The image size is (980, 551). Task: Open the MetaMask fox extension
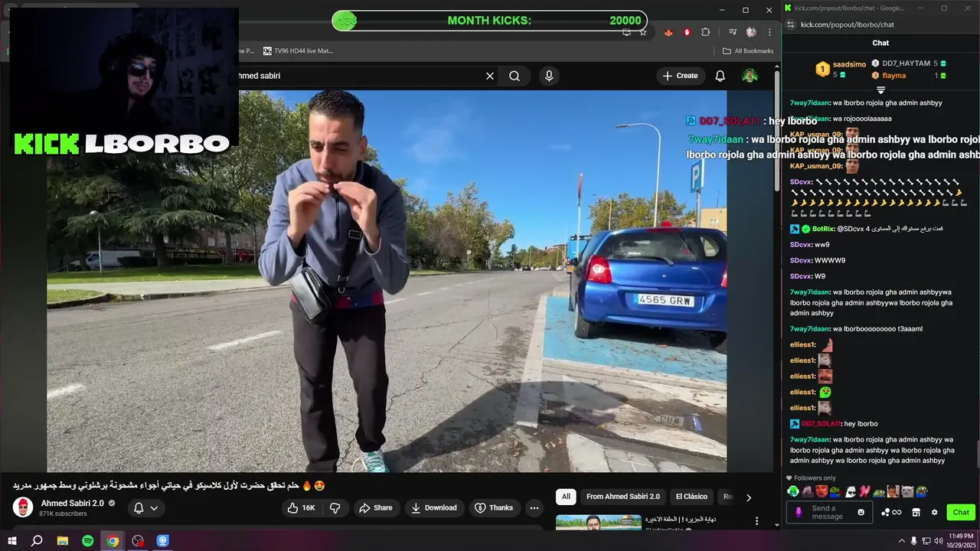(x=668, y=32)
